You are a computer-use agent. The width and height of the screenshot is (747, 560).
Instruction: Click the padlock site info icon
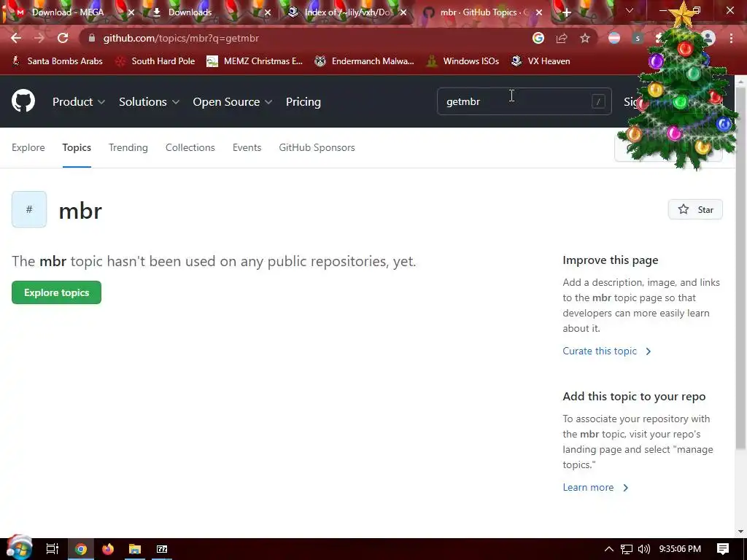click(91, 38)
